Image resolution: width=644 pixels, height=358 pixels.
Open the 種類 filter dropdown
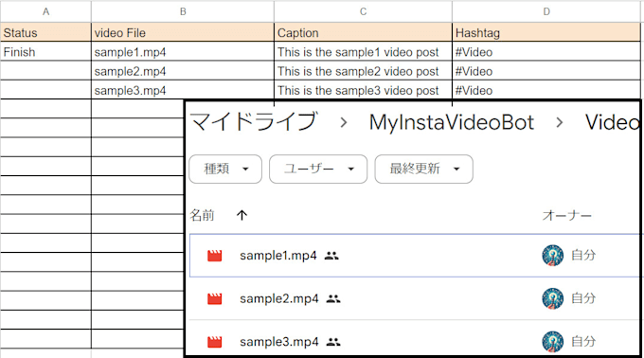click(x=225, y=169)
